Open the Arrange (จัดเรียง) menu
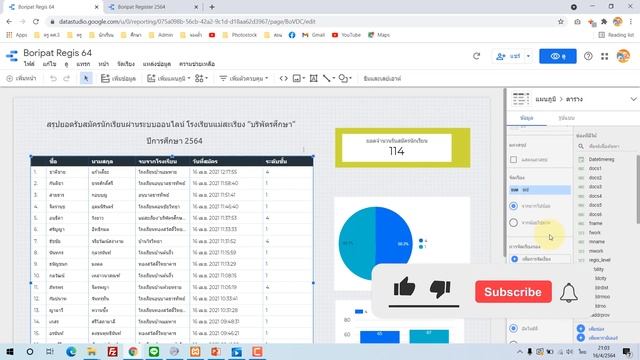640x360 pixels. click(126, 64)
